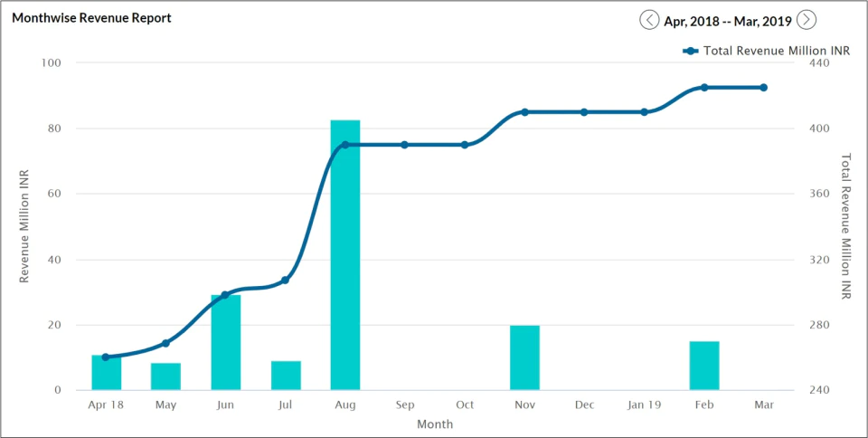Click the Nov revenue bar
The width and height of the screenshot is (868, 438).
click(x=524, y=357)
